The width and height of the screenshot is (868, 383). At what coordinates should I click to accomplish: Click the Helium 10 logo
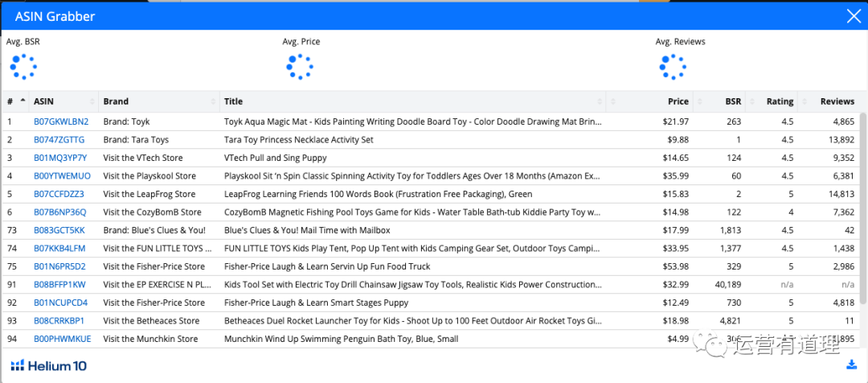click(x=48, y=366)
